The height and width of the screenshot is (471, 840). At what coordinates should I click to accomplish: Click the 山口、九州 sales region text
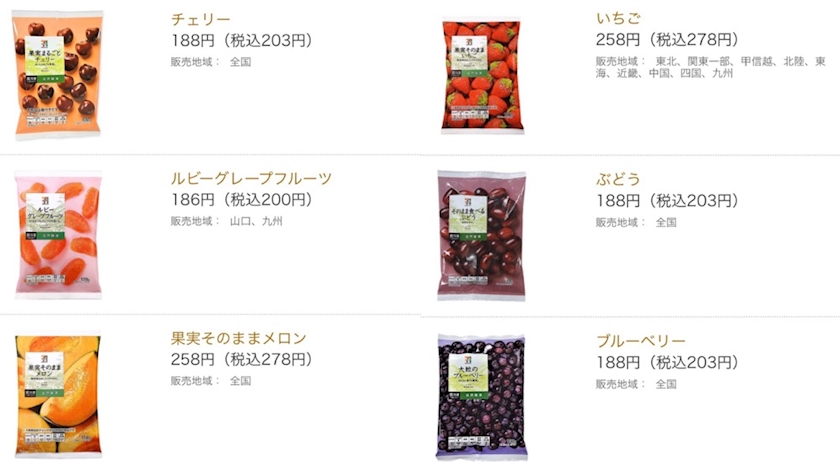click(x=256, y=221)
